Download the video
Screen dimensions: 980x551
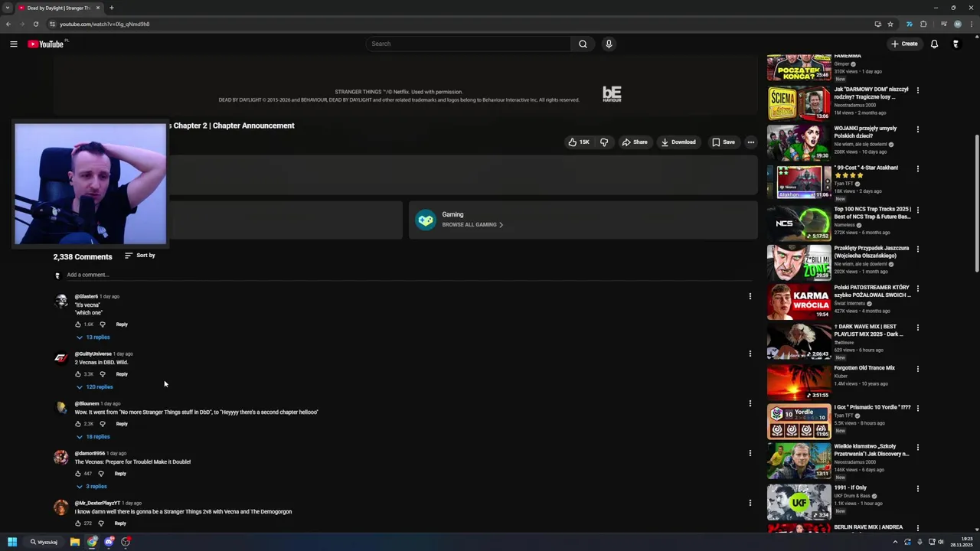(678, 142)
